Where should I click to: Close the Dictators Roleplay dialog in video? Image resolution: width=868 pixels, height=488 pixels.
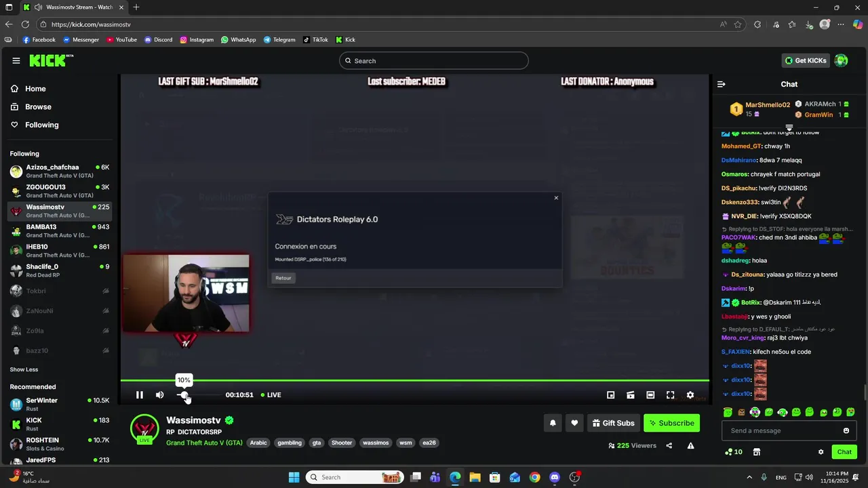[556, 198]
